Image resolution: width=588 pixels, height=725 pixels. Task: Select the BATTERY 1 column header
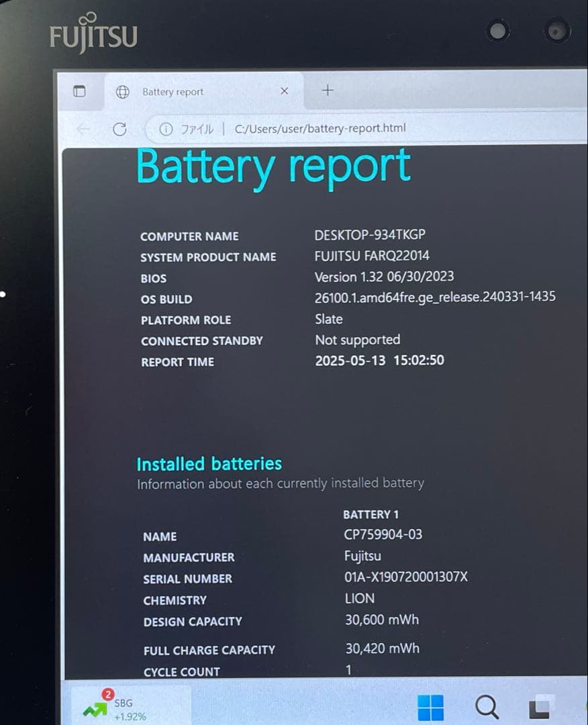coord(371,514)
